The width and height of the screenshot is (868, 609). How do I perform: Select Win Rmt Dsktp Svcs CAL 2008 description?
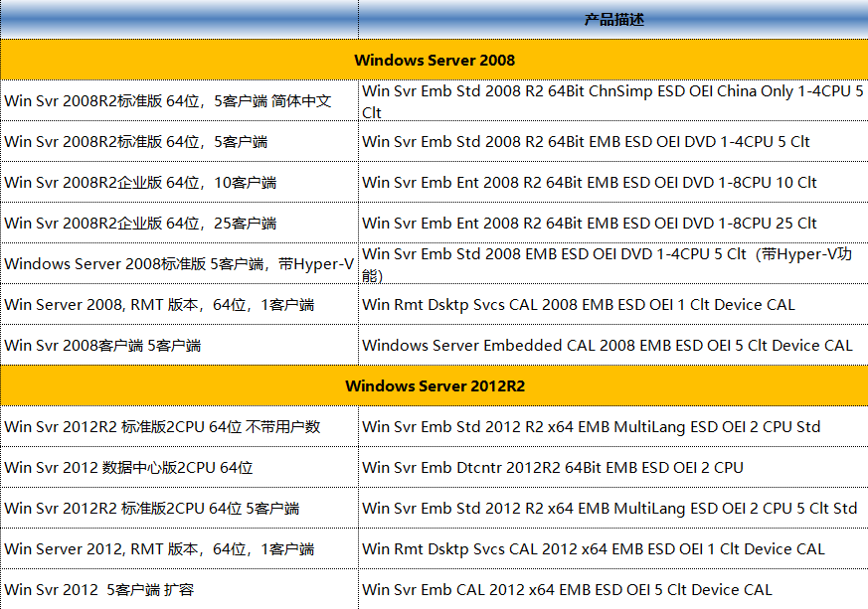[x=613, y=304]
